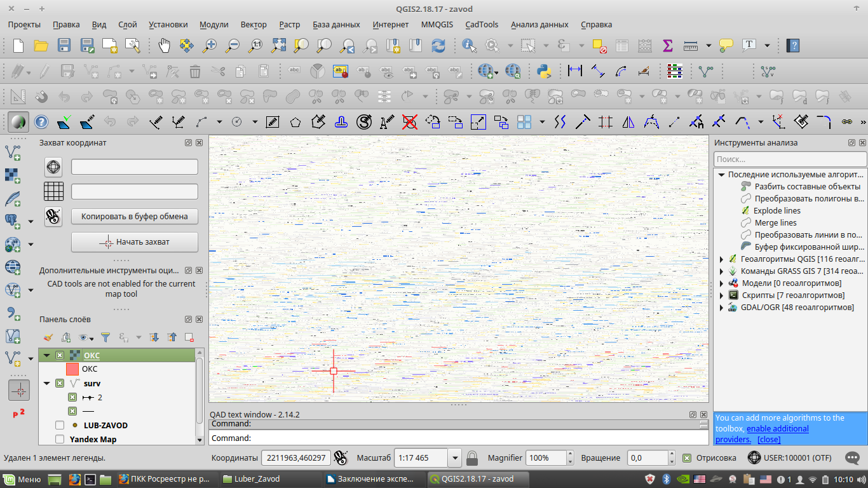
Task: Click the red ОКС color swatch
Action: click(x=72, y=369)
